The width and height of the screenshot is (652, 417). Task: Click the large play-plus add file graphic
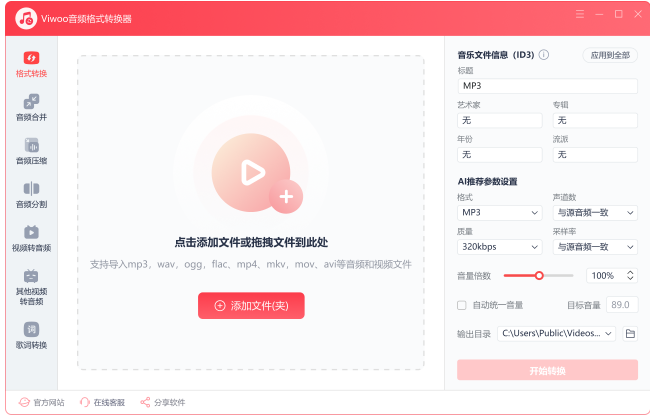click(257, 173)
